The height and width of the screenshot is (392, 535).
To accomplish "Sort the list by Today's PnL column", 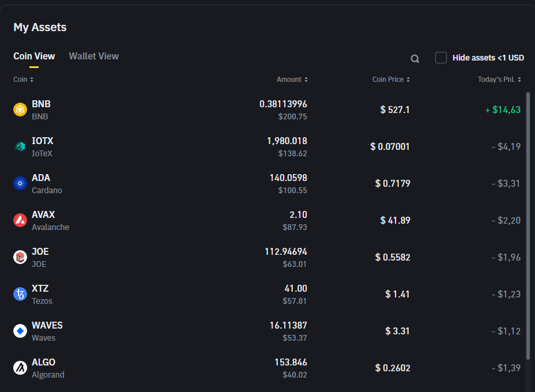I will point(499,80).
